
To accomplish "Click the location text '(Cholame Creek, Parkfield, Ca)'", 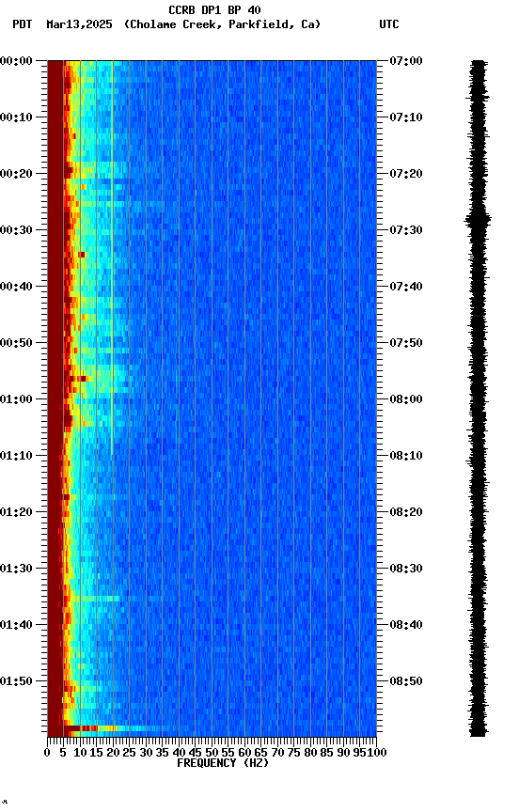I will point(222,24).
